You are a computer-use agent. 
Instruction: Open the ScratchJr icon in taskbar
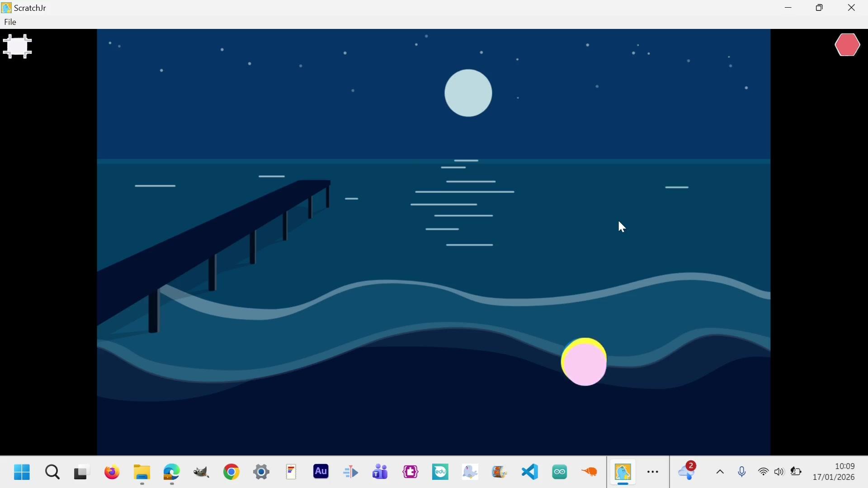click(x=623, y=472)
